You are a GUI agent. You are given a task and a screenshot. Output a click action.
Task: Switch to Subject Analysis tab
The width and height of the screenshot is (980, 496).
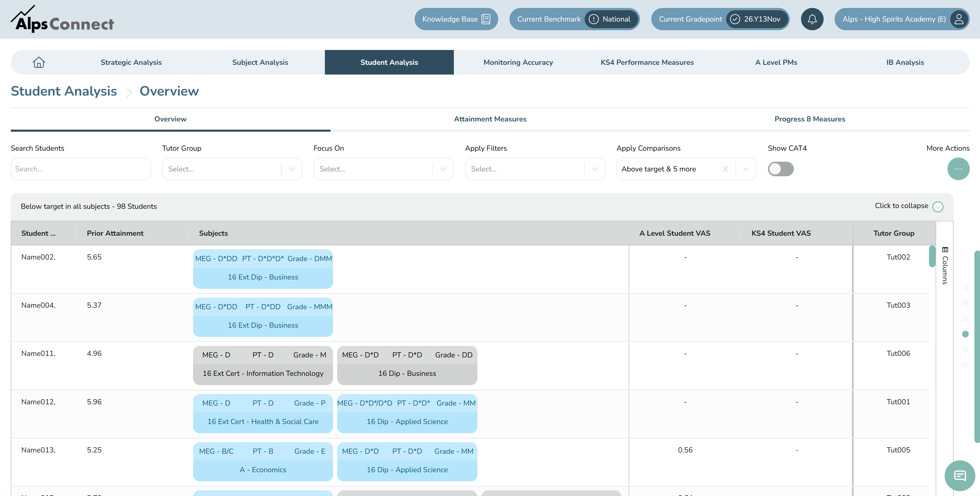tap(260, 62)
